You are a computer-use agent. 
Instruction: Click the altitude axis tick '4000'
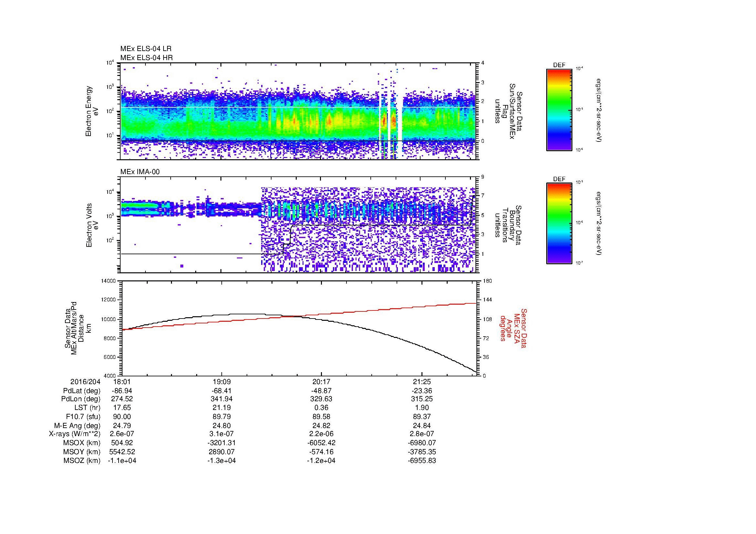point(110,376)
